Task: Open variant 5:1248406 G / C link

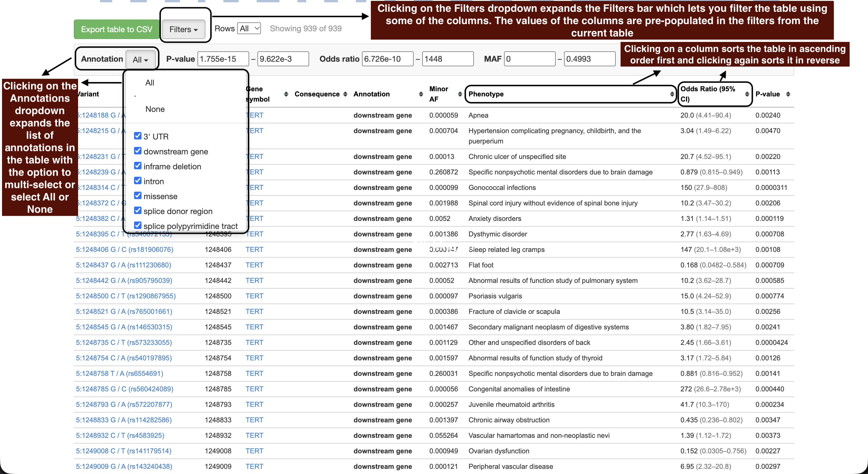Action: click(124, 250)
